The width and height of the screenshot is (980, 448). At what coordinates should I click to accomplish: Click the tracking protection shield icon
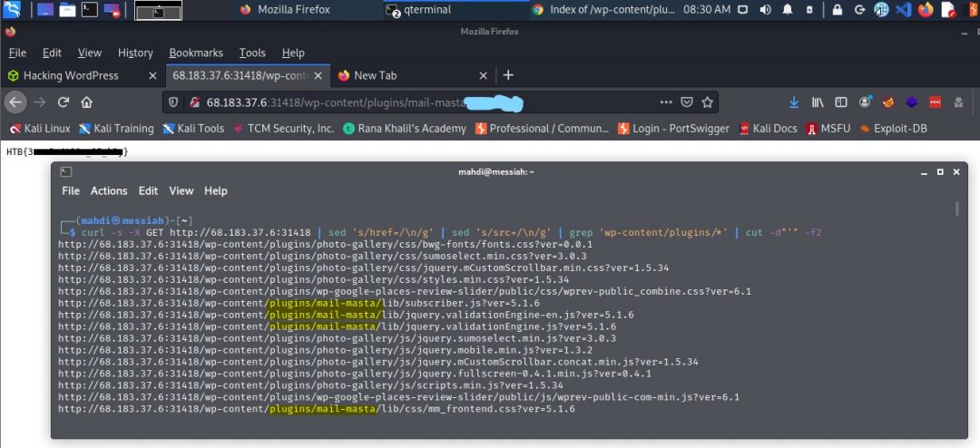coord(173,102)
